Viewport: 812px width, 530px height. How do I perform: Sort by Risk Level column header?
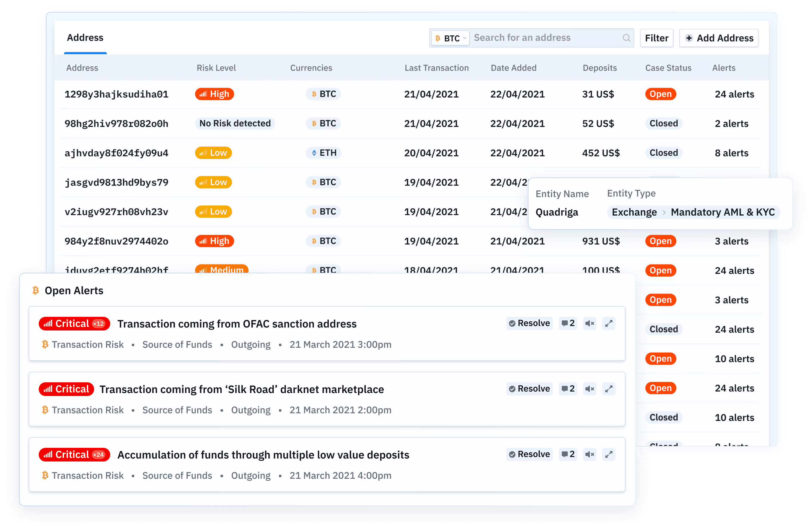tap(216, 68)
